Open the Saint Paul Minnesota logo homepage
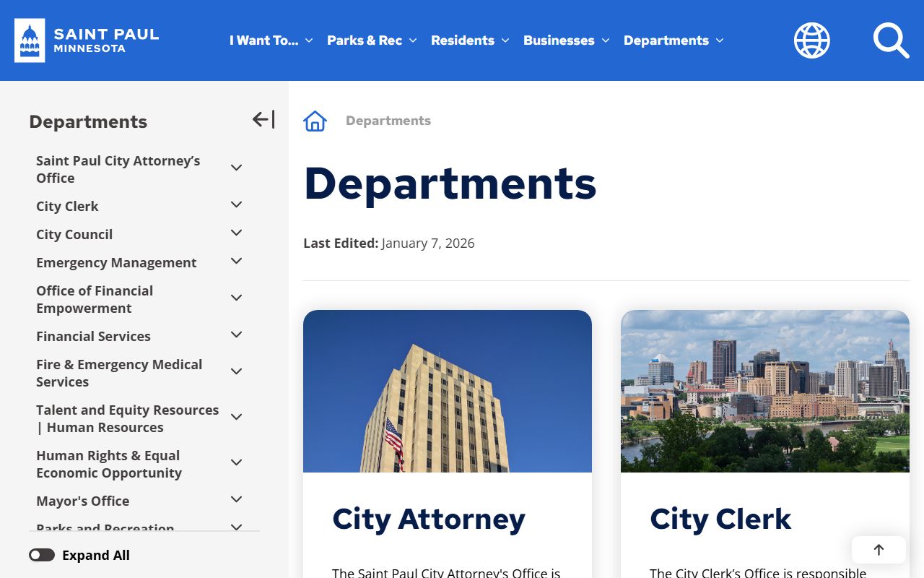 click(x=87, y=40)
